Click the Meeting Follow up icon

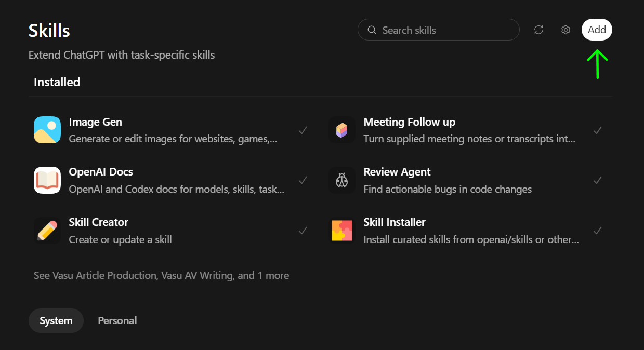click(342, 130)
